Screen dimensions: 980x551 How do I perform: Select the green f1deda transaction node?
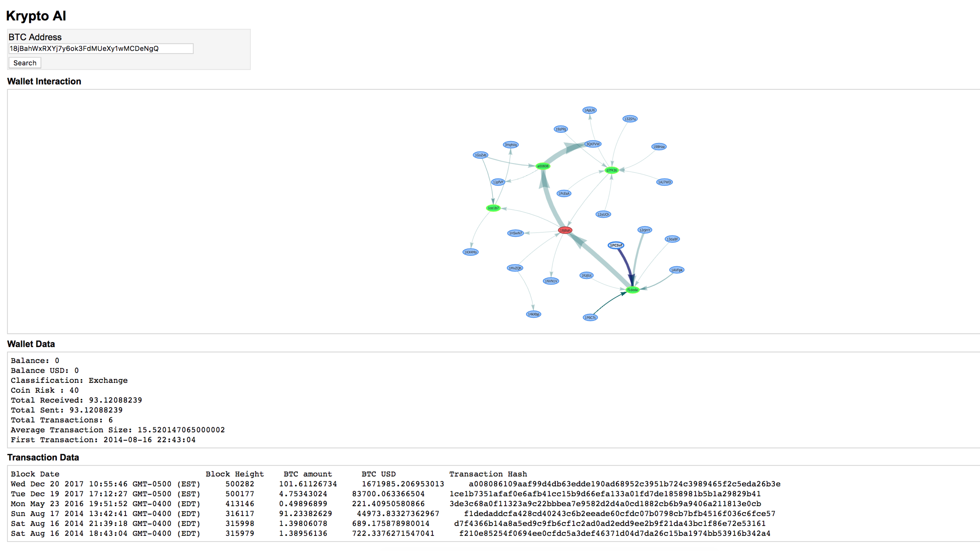click(x=632, y=290)
